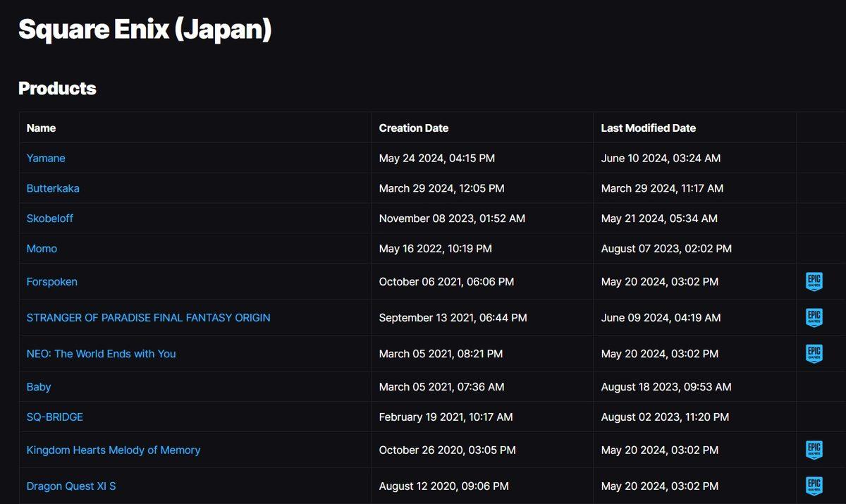This screenshot has width=846, height=504.
Task: Click Epic Games icon for NEO: The World Ends
Action: click(814, 353)
